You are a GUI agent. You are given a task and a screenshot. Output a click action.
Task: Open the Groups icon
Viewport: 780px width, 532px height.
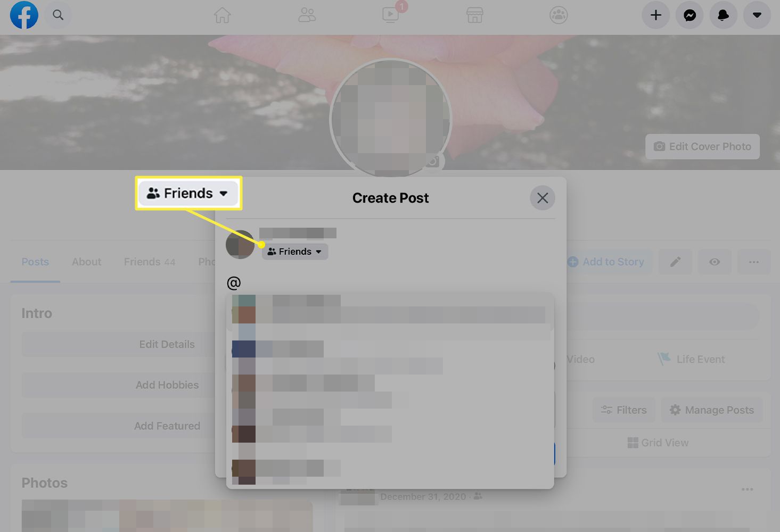click(x=559, y=15)
